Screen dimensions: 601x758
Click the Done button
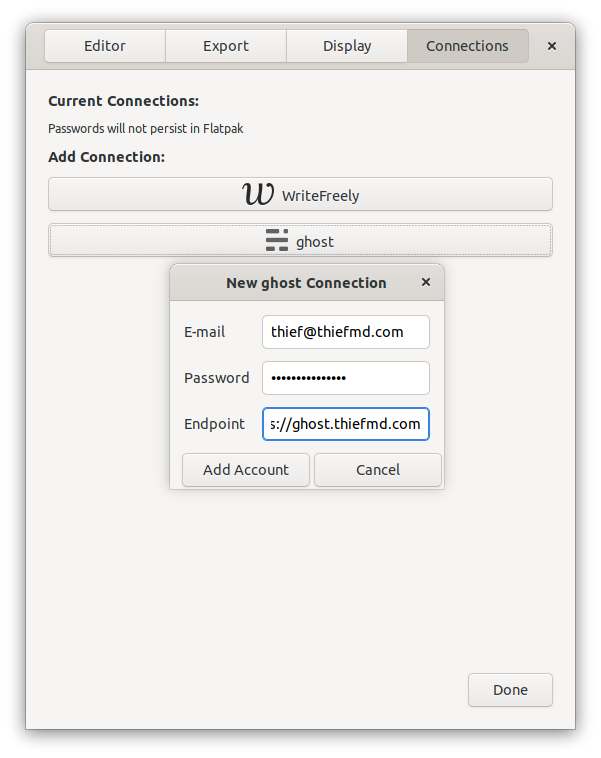510,690
